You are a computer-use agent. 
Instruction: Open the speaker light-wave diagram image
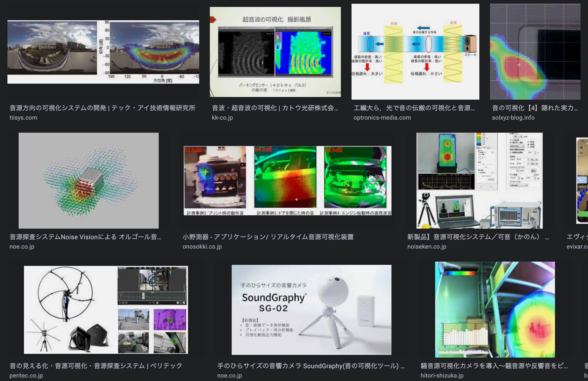[415, 52]
